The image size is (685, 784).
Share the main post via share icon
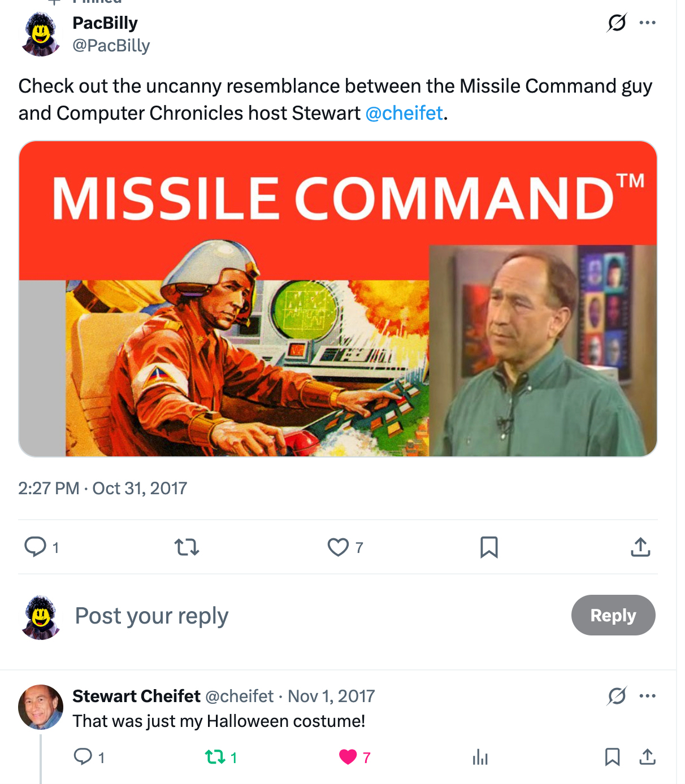click(640, 547)
